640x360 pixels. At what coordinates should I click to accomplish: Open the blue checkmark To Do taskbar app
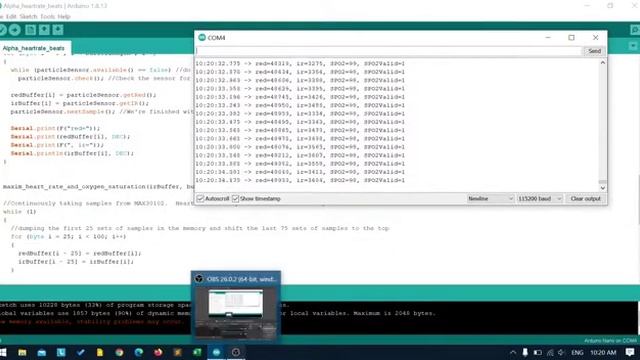point(80,352)
